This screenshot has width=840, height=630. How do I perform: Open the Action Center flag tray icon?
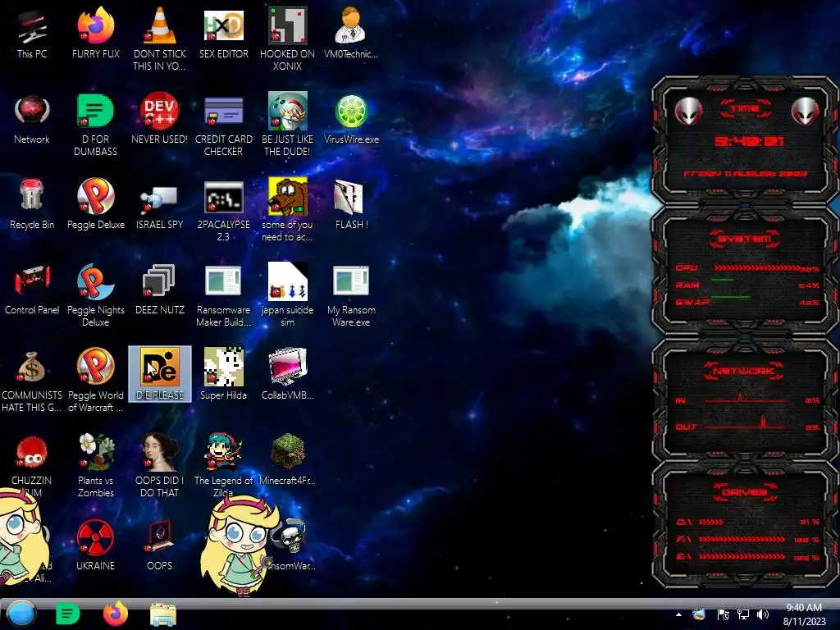[723, 614]
